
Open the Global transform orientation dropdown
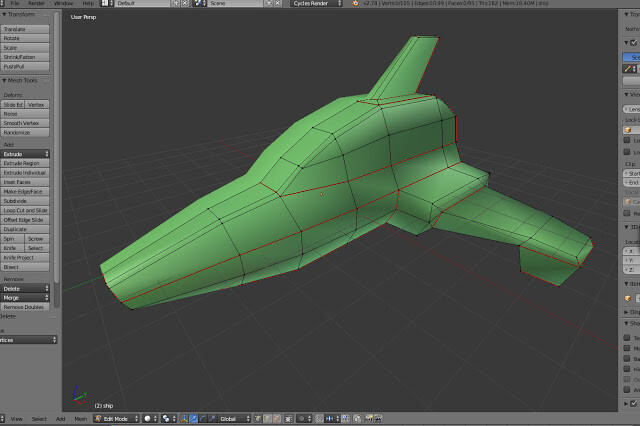[x=235, y=419]
